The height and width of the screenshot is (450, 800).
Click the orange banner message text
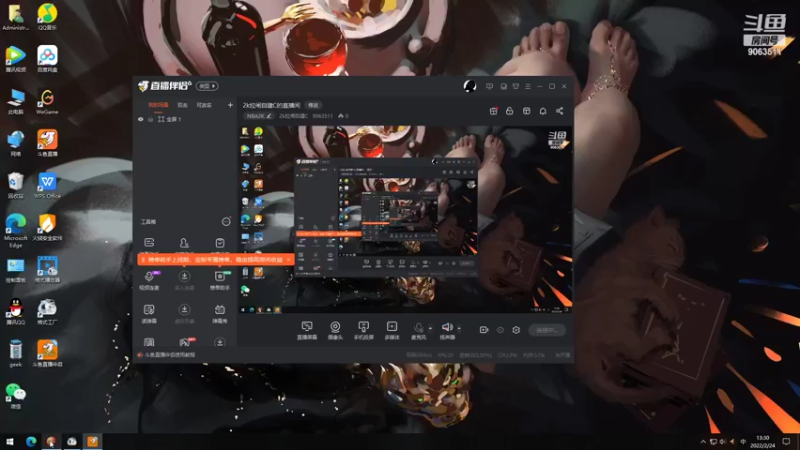(215, 260)
